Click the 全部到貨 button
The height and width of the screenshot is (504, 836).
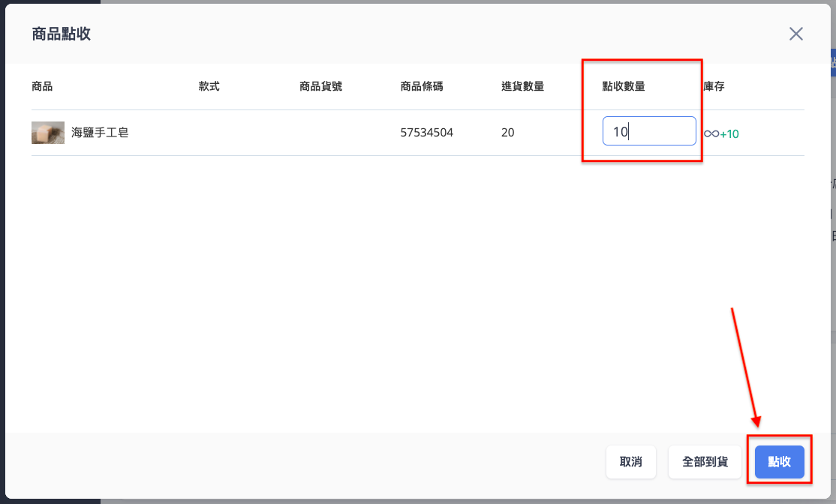click(x=705, y=462)
